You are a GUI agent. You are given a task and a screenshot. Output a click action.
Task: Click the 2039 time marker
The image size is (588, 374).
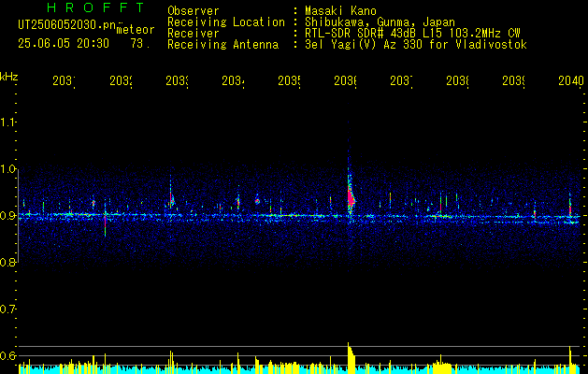tap(513, 81)
